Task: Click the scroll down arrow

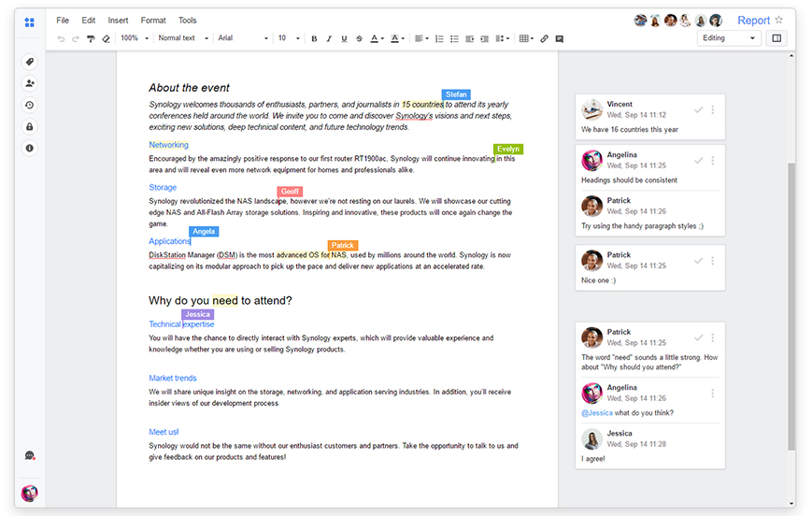Action: 791,504
